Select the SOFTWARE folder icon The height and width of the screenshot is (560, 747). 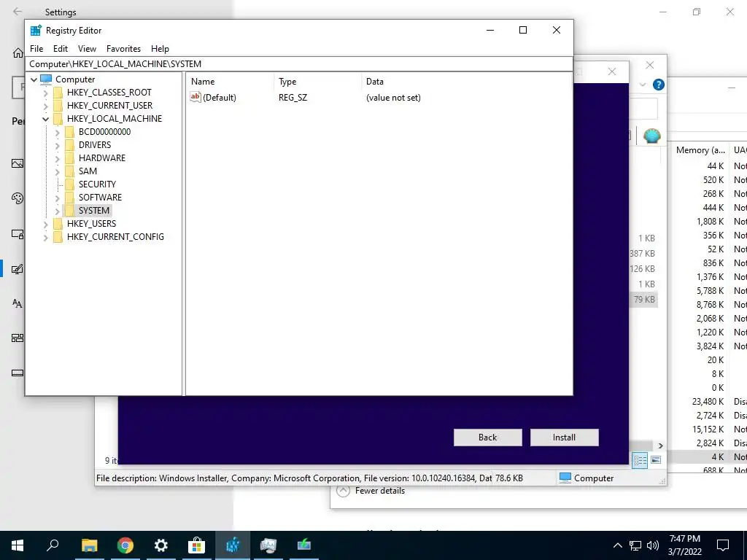[x=69, y=197]
